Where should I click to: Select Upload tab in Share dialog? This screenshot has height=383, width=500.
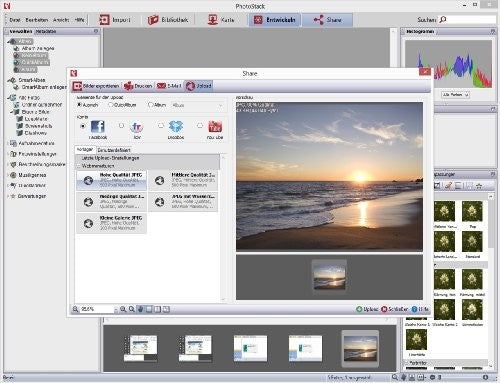point(199,86)
